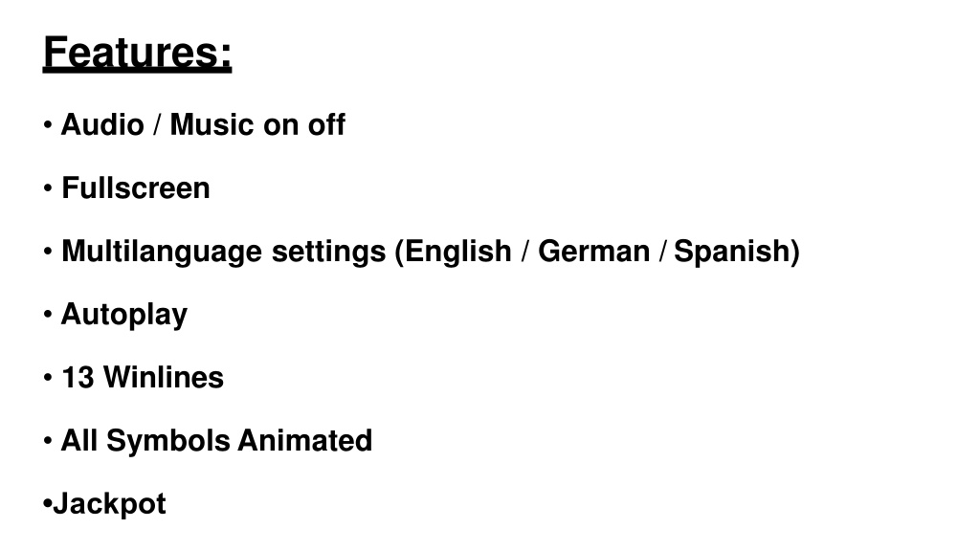Click the bullet point before Fullscreen
This screenshot has height=551, width=980.
click(48, 188)
